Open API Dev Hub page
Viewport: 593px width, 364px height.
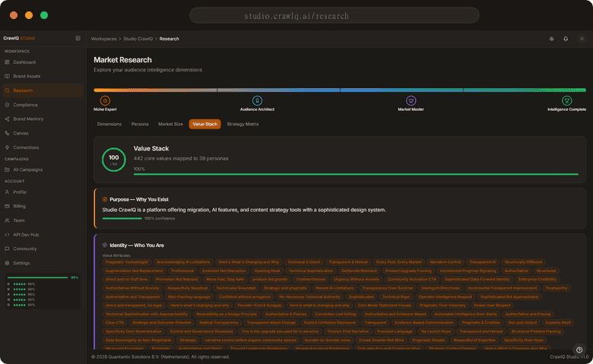(28, 234)
